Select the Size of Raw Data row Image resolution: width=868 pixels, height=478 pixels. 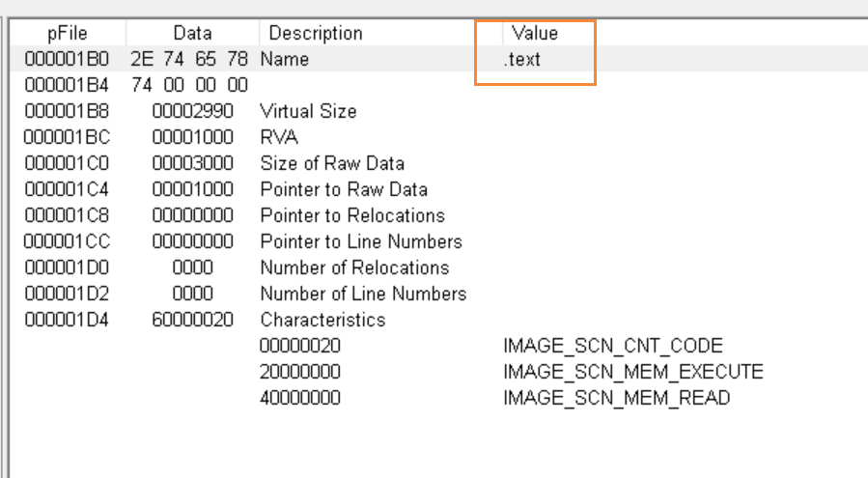point(332,163)
